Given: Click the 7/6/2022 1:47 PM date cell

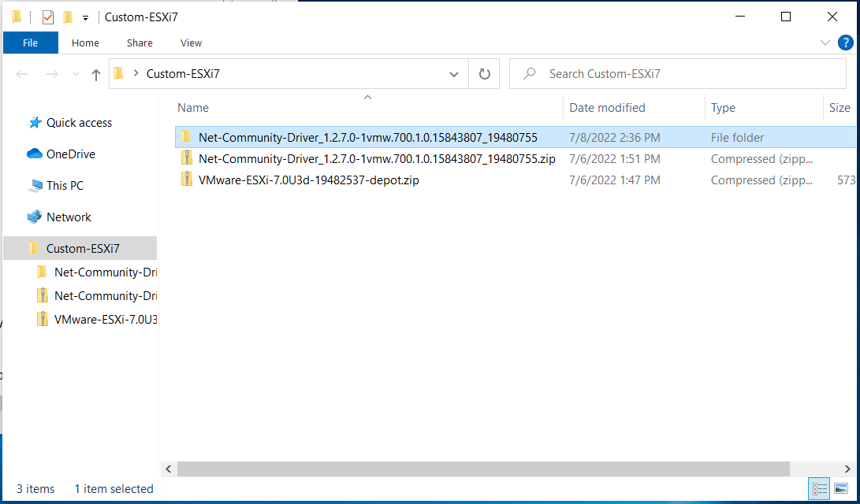Looking at the screenshot, I should click(614, 180).
